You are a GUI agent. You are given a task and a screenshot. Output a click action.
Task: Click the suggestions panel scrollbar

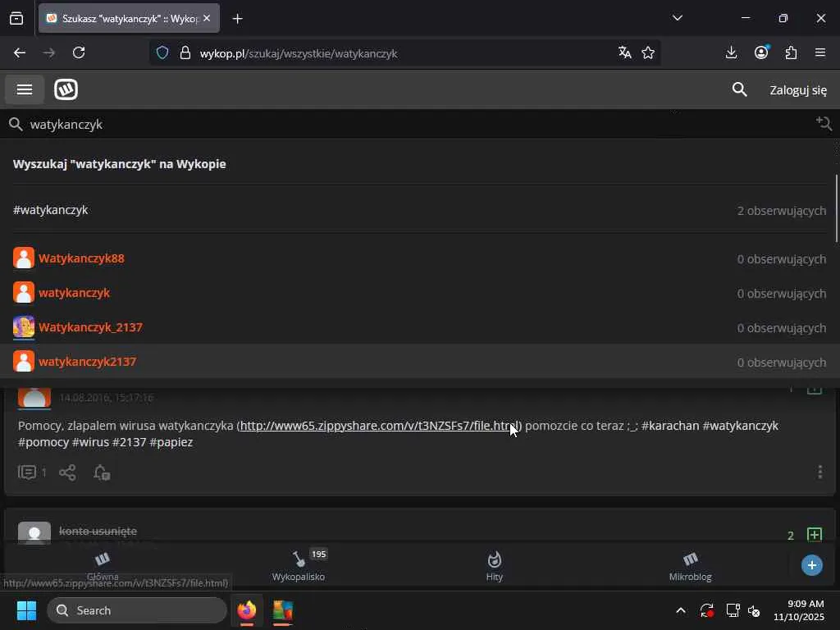tap(836, 208)
